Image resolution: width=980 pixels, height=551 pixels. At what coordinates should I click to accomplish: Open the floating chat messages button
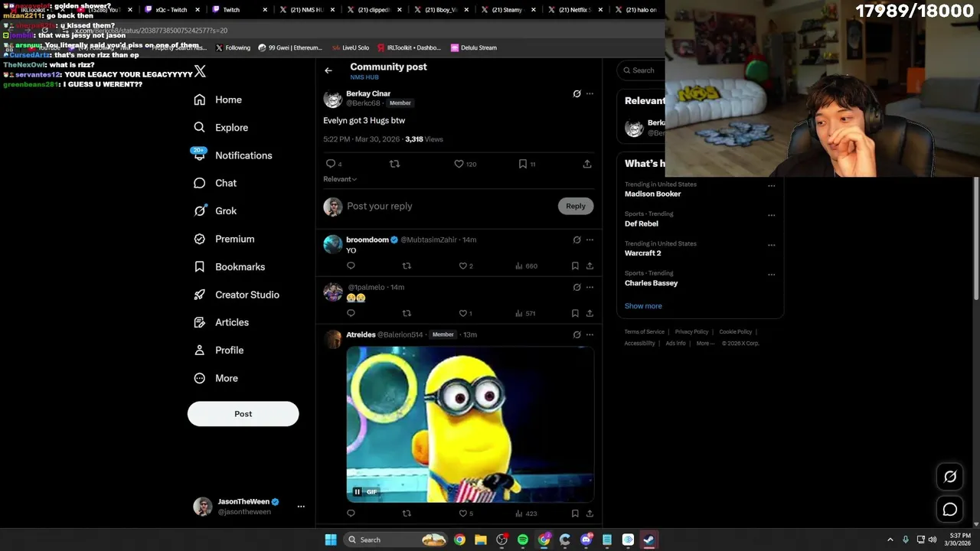click(950, 509)
